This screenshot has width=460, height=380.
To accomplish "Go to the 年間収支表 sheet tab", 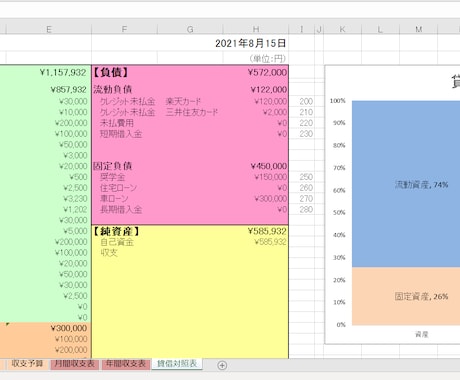I will point(126,364).
